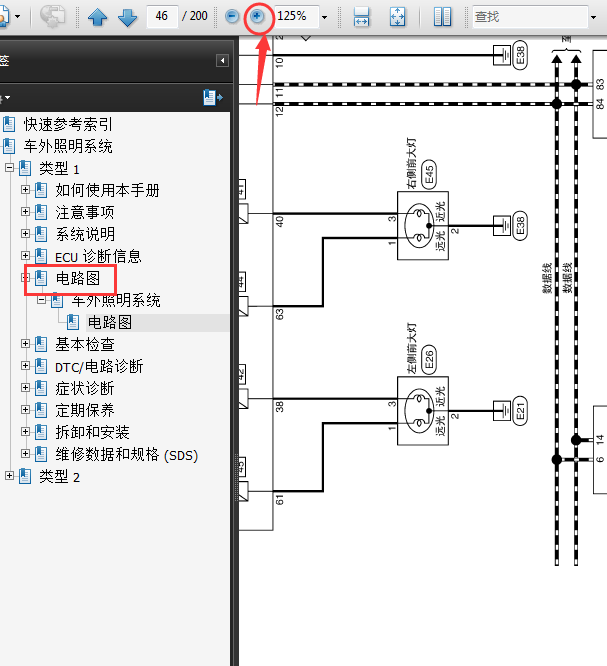Viewport: 607px width, 666px height.
Task: Click the bookmark icon beside 定期保养
Action: (x=41, y=410)
